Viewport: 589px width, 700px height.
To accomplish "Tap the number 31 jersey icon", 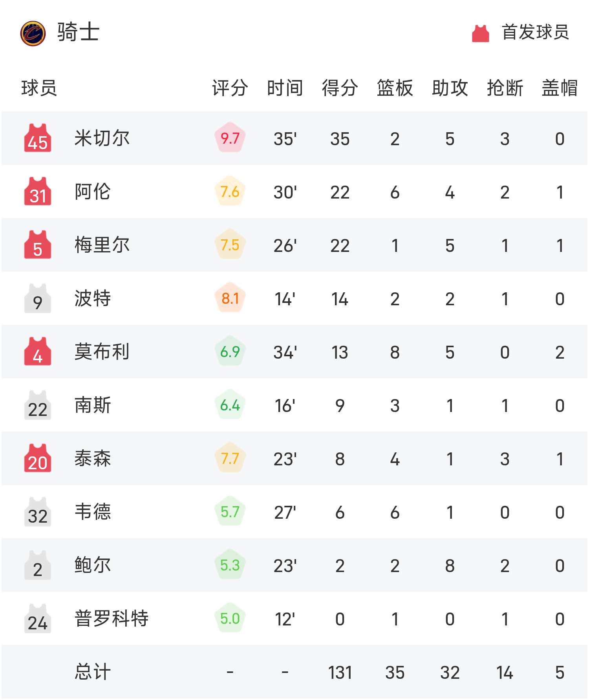I will (38, 192).
